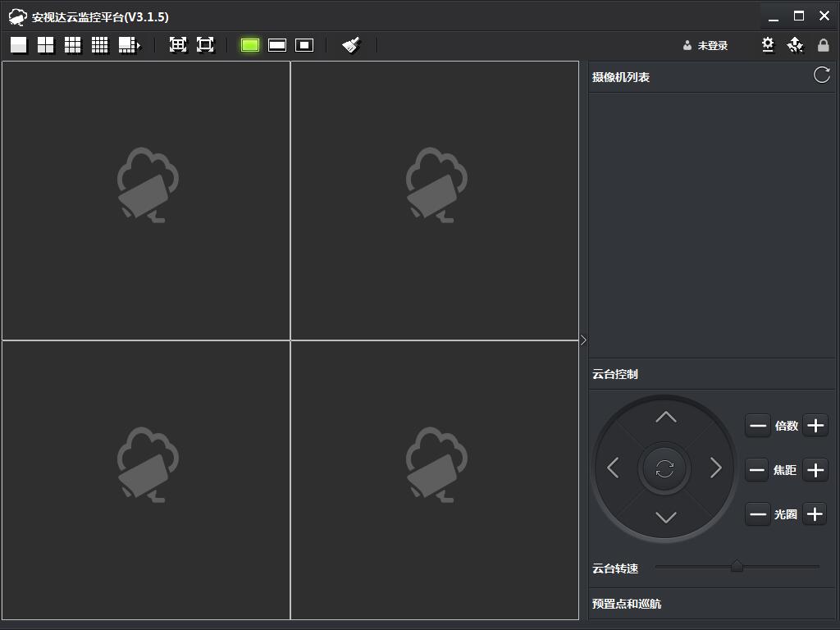Switch to nine-view grid layout
The height and width of the screenshot is (630, 840).
[x=73, y=45]
